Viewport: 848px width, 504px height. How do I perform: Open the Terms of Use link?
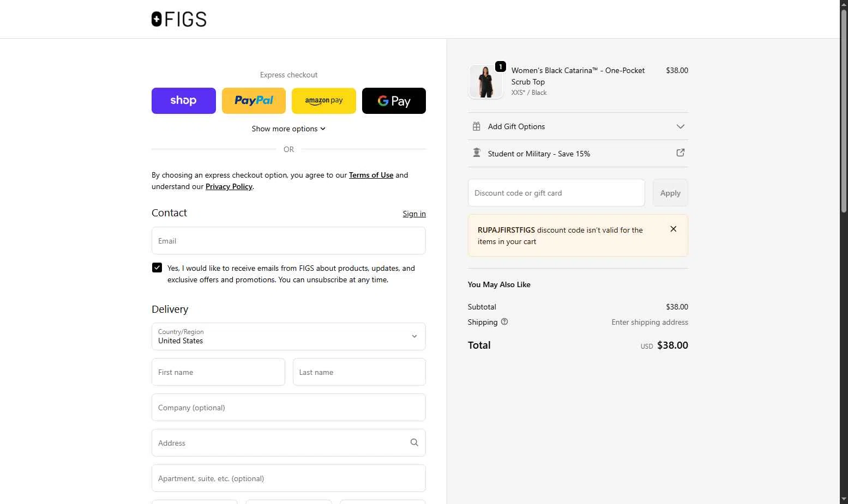coord(371,175)
